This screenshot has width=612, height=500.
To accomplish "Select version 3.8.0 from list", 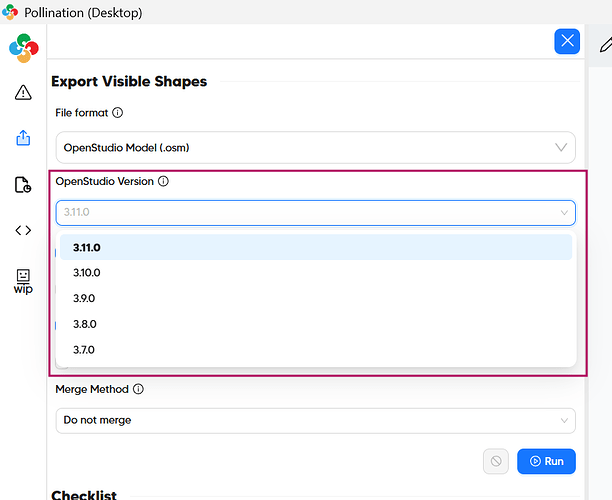I will tap(316, 324).
